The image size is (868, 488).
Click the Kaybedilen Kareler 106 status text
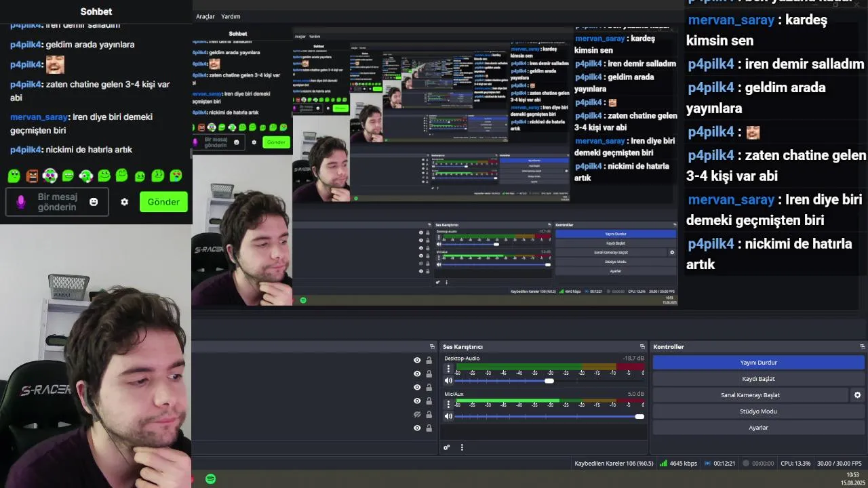pyautogui.click(x=614, y=464)
